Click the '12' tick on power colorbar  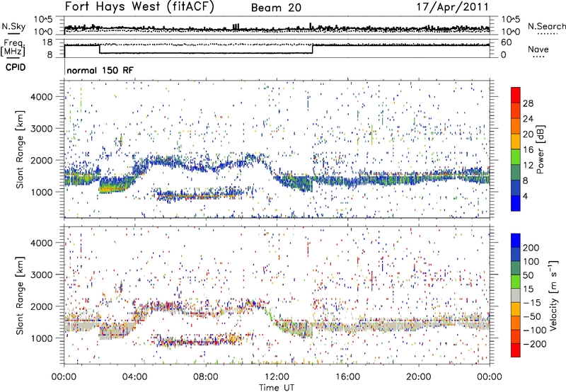coord(528,166)
